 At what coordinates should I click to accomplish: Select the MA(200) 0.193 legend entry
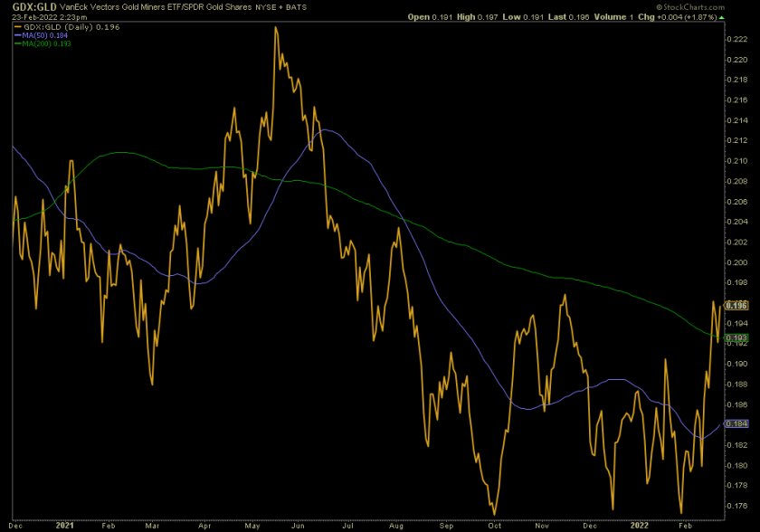point(46,43)
